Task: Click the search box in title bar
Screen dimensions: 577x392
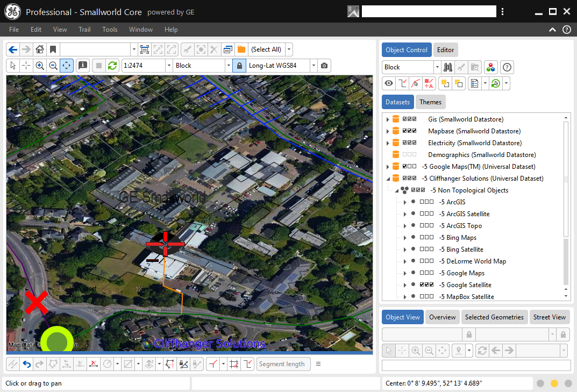Action: click(429, 11)
